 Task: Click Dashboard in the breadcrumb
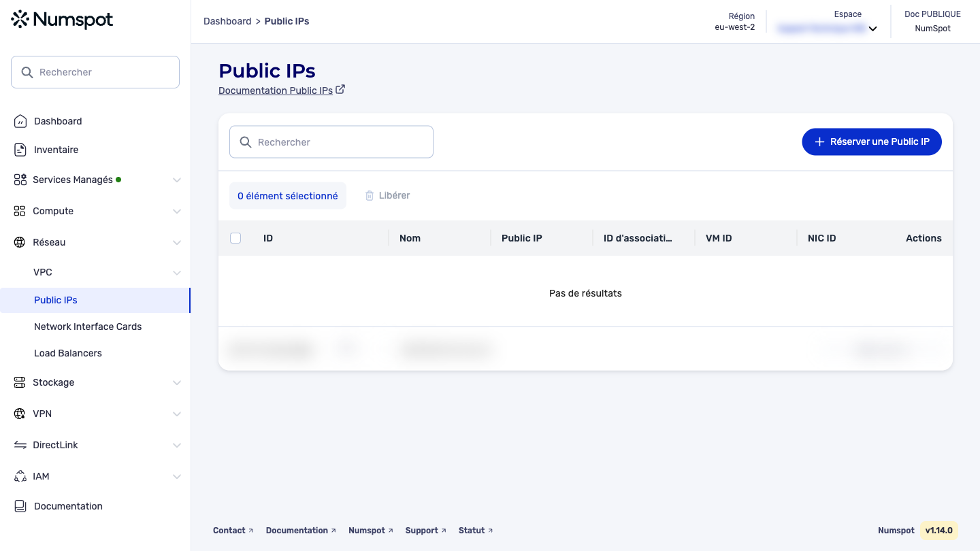coord(227,21)
